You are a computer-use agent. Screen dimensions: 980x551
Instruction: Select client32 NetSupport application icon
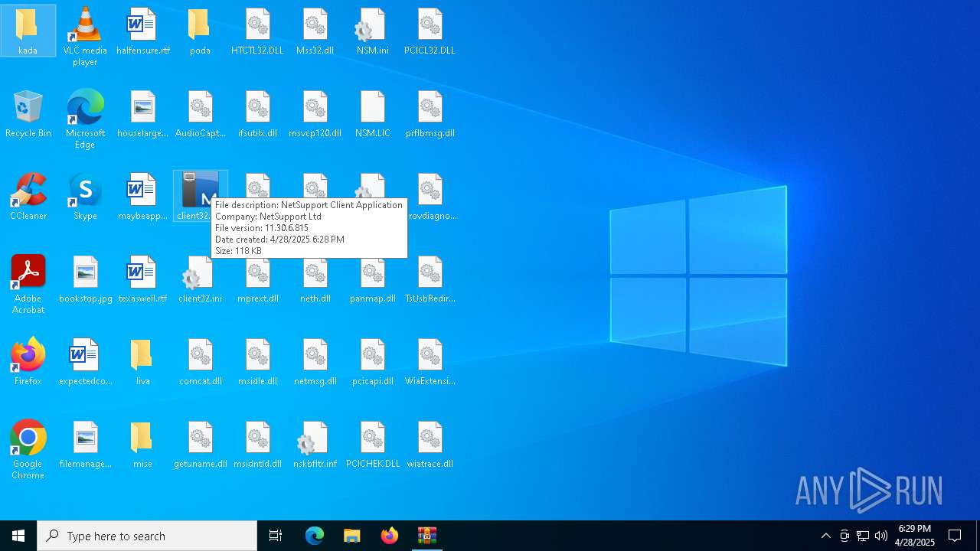200,196
